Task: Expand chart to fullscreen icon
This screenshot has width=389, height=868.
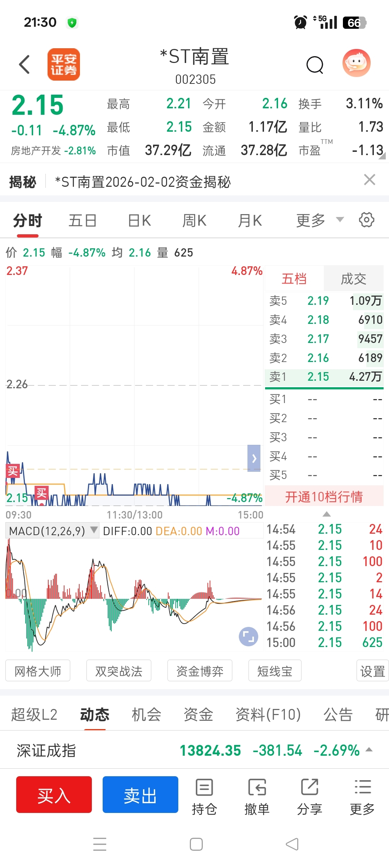Action: (249, 636)
